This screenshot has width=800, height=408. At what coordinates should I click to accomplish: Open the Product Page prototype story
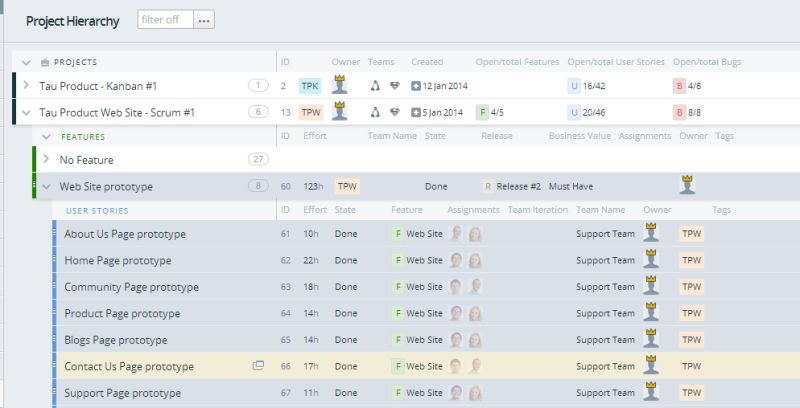[x=122, y=314]
